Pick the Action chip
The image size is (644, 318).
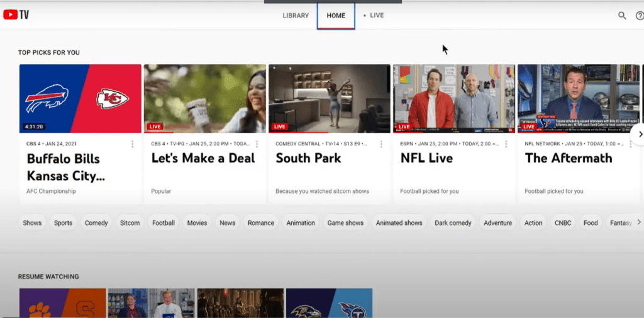pos(533,223)
